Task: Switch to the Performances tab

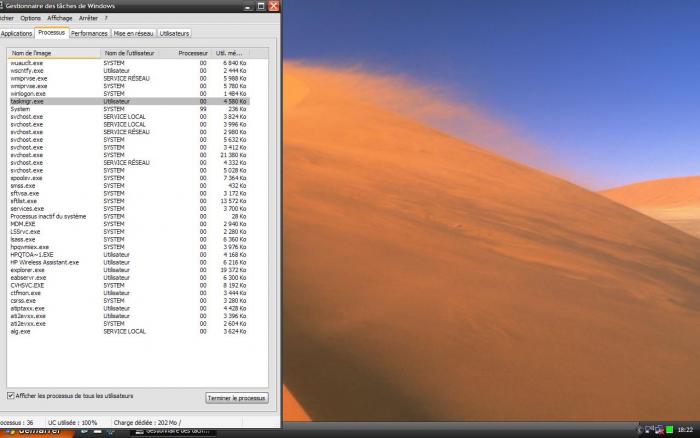Action: coord(89,33)
